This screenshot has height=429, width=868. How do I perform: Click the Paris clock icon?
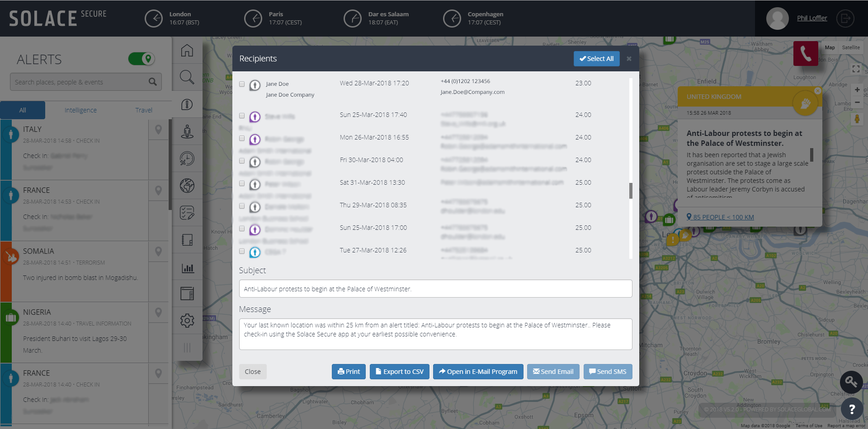pyautogui.click(x=253, y=19)
